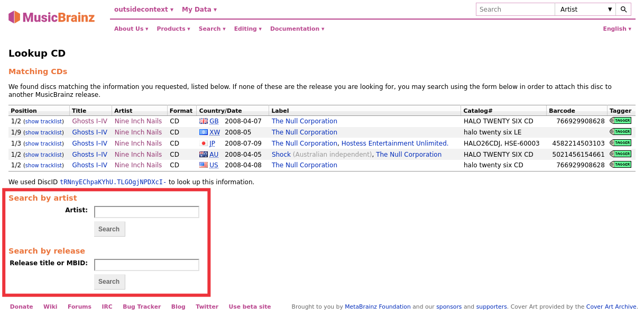Open the Cover Art Archive link
The image size is (644, 324).
coord(611,307)
